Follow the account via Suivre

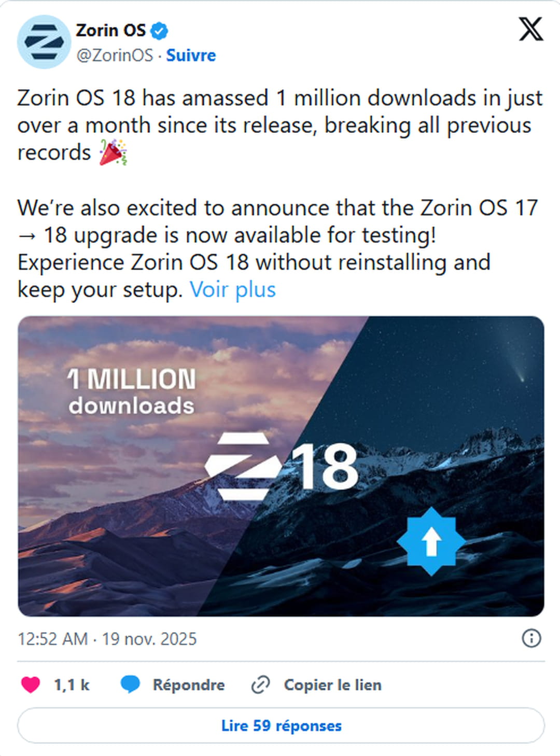click(191, 55)
